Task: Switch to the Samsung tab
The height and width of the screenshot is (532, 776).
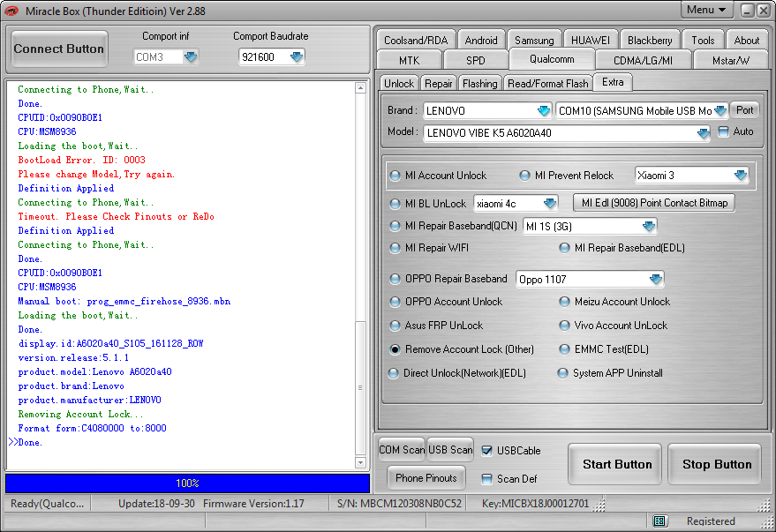Action: pos(534,40)
